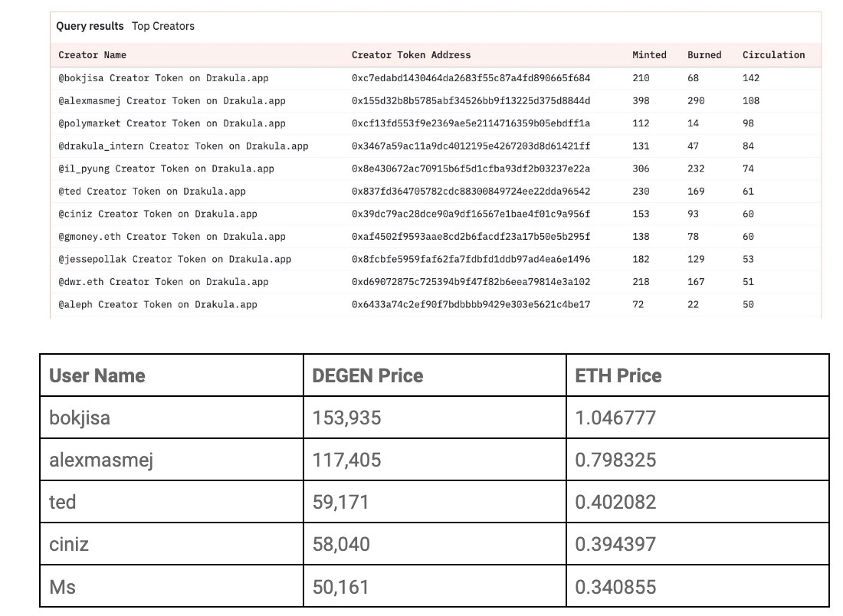The height and width of the screenshot is (616, 843).
Task: Click the address starting 0x6433a74c2ef9
Action: [471, 304]
